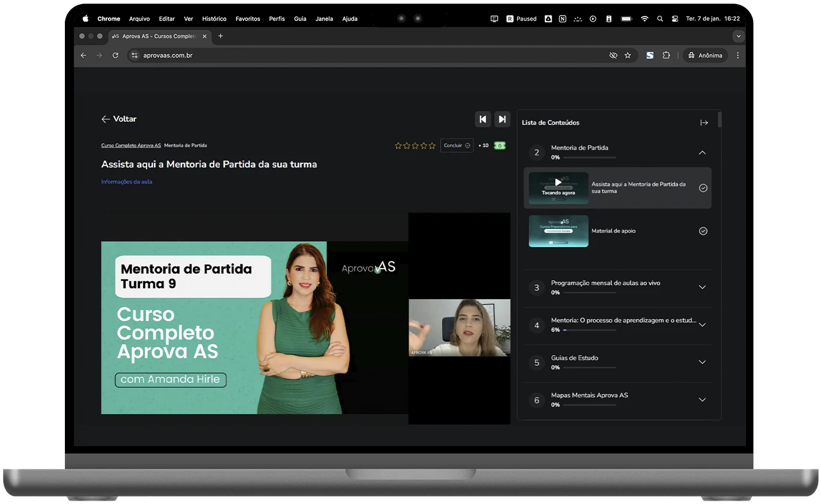Select the Aprova AS - Cursos Completos tab
The height and width of the screenshot is (504, 821).
point(160,36)
